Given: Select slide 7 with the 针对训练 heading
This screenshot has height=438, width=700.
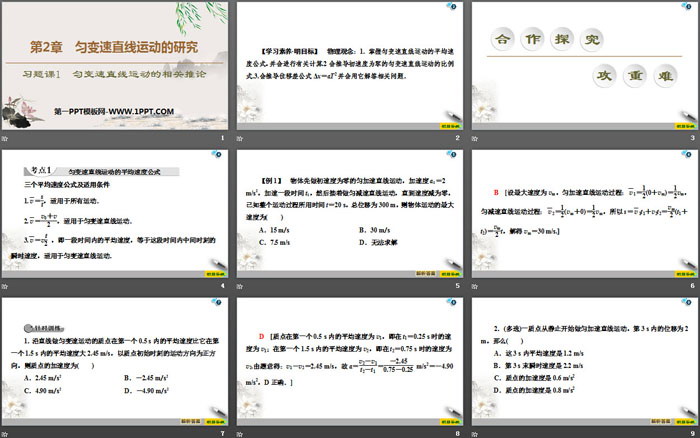Looking at the screenshot, I should click(115, 362).
